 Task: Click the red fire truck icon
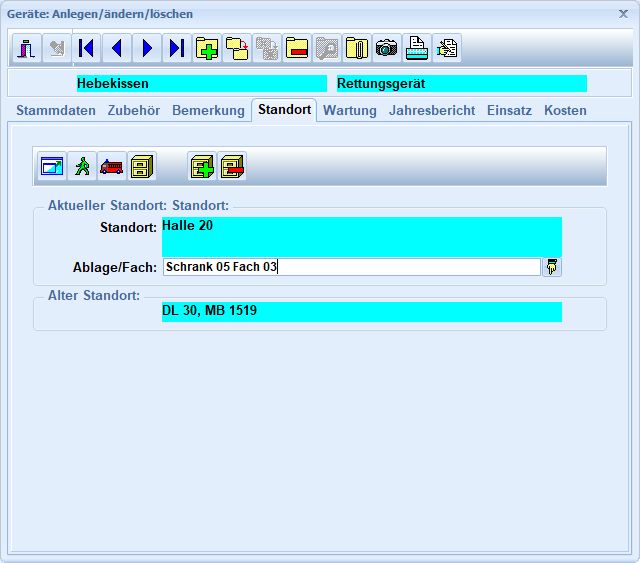[112, 166]
